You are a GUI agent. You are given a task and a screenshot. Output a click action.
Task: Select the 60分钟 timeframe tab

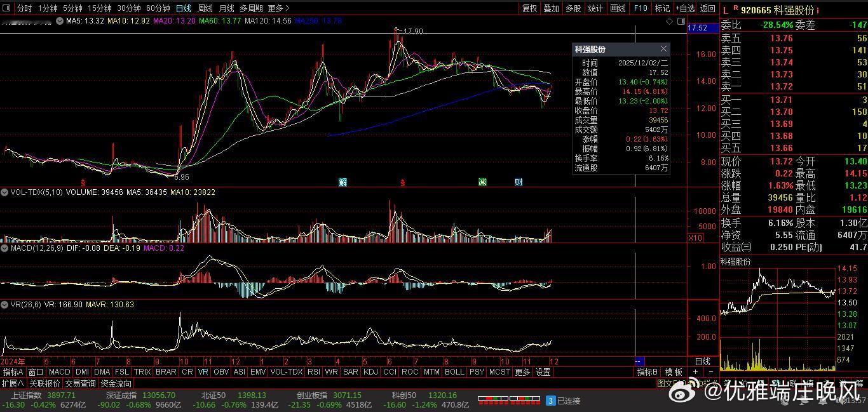coord(158,8)
